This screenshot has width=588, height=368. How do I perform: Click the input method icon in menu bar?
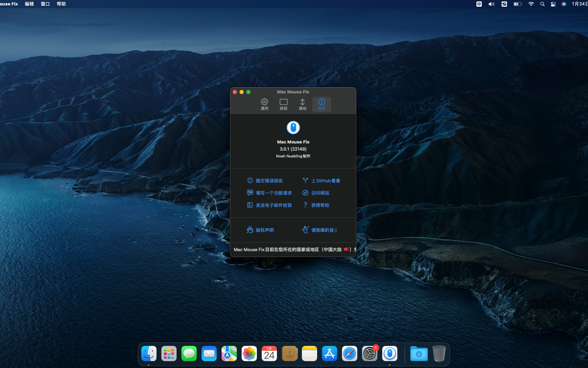click(479, 4)
